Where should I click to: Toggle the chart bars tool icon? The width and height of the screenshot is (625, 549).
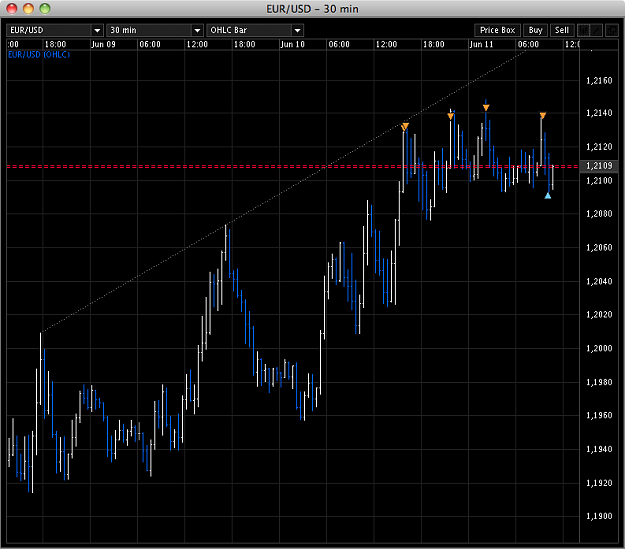tap(583, 30)
